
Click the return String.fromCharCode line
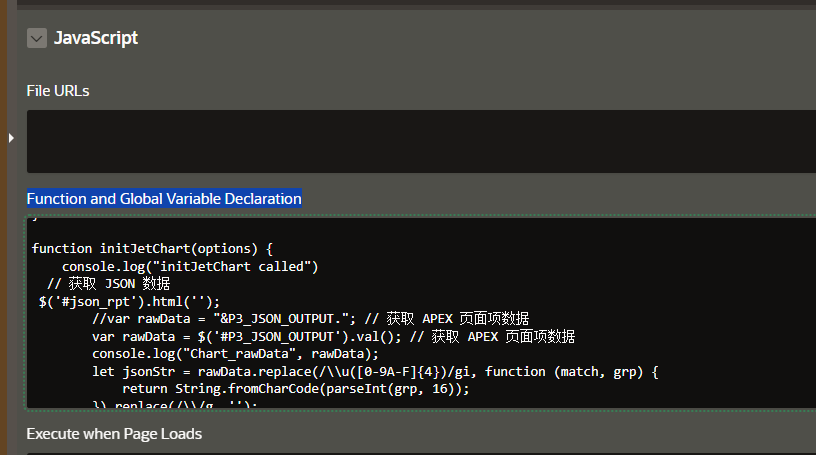[296, 388]
